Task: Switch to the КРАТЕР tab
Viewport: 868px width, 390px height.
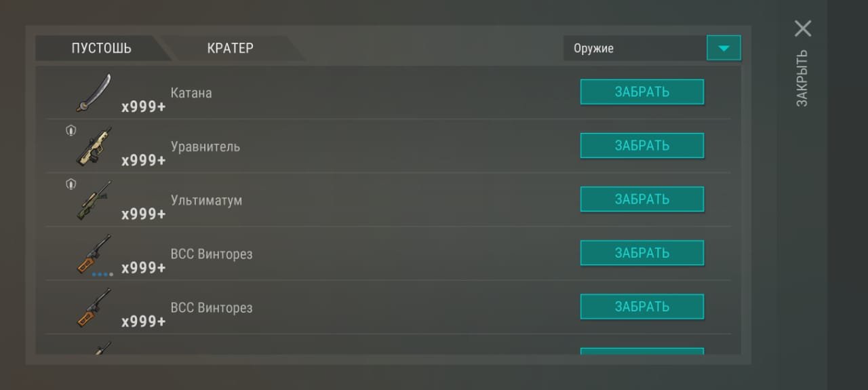Action: (231, 48)
